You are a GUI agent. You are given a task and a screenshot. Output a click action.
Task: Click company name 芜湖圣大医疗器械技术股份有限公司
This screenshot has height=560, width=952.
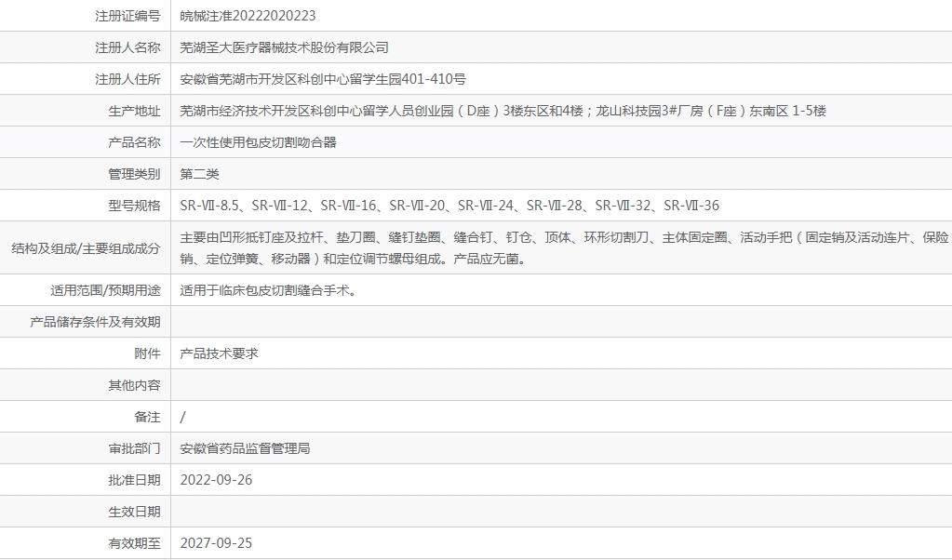click(x=284, y=47)
